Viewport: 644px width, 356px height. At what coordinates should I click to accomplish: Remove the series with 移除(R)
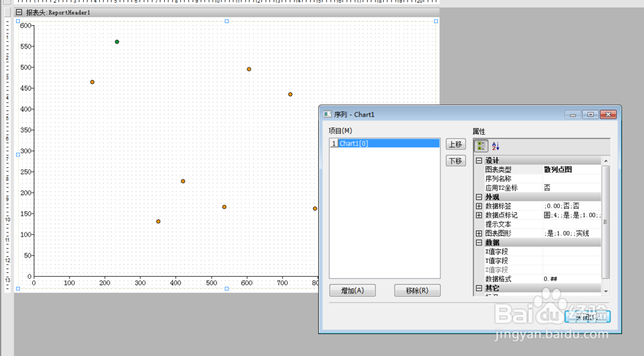417,290
